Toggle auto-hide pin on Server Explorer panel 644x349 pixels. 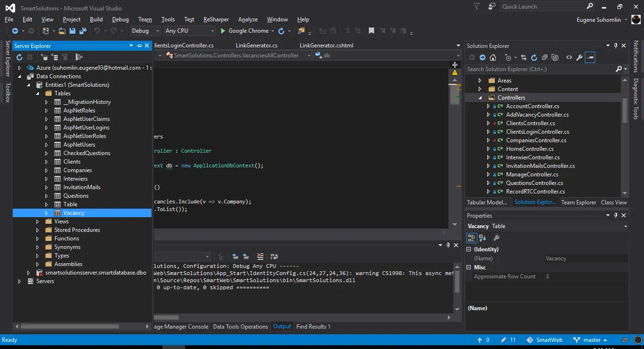(x=139, y=46)
